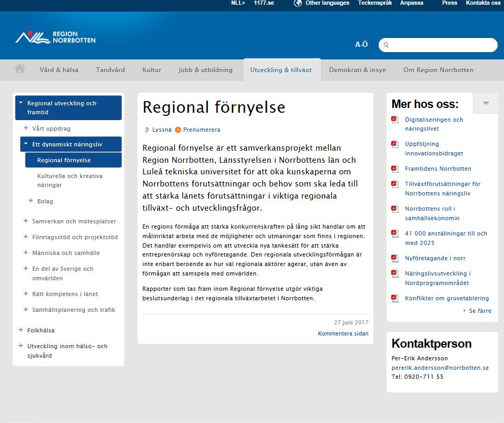Switch to the Kultur tab
504x423 pixels.
152,70
